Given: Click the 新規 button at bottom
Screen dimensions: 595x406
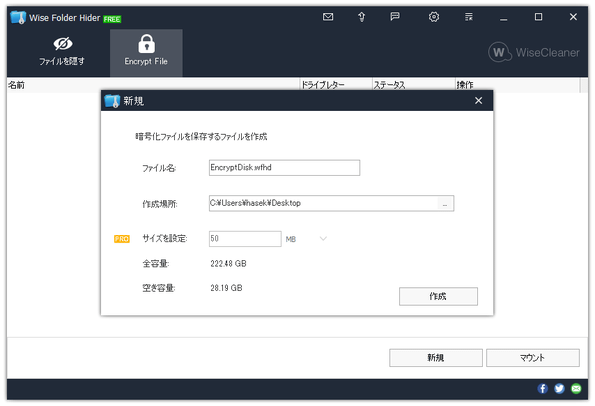Looking at the screenshot, I should click(436, 358).
